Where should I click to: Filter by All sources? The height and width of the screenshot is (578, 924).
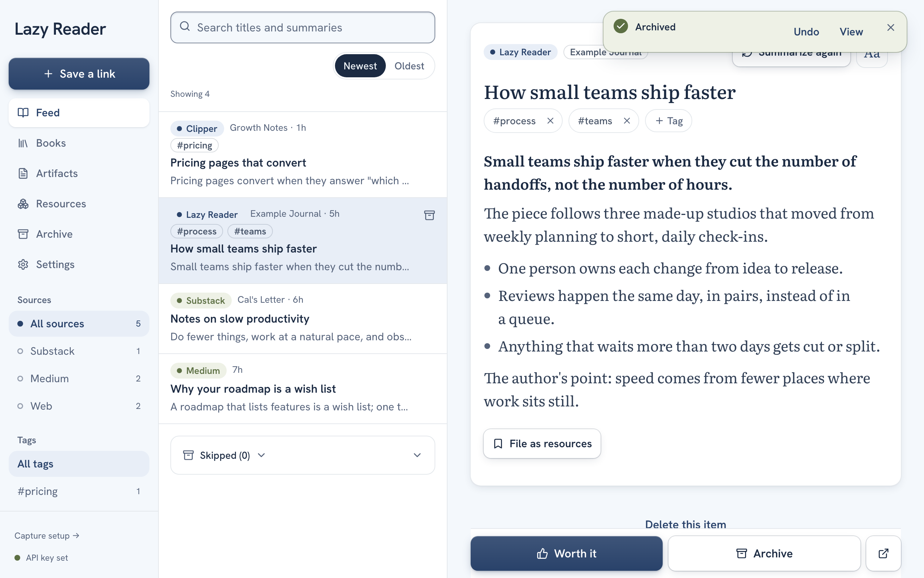tap(79, 324)
